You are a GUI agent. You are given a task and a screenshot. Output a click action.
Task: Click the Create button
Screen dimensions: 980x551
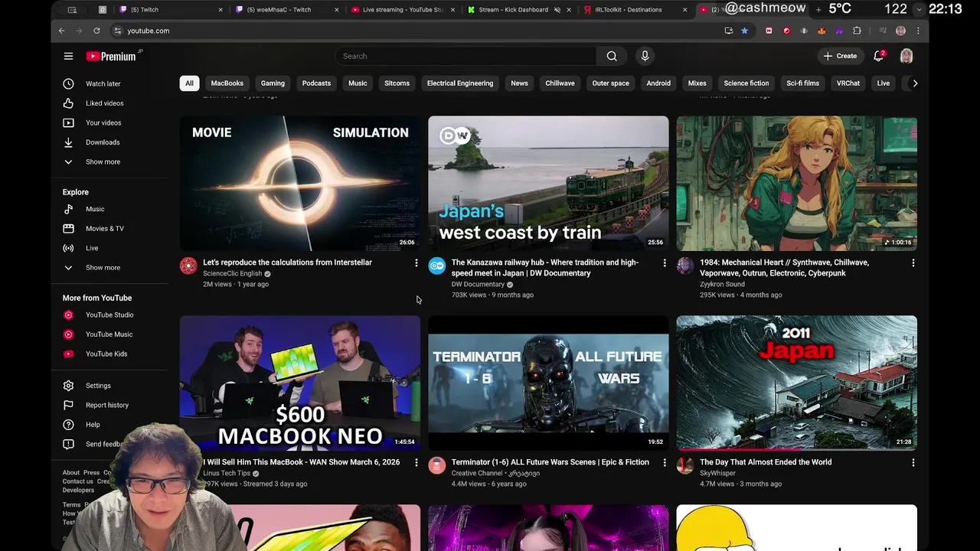(x=840, y=56)
